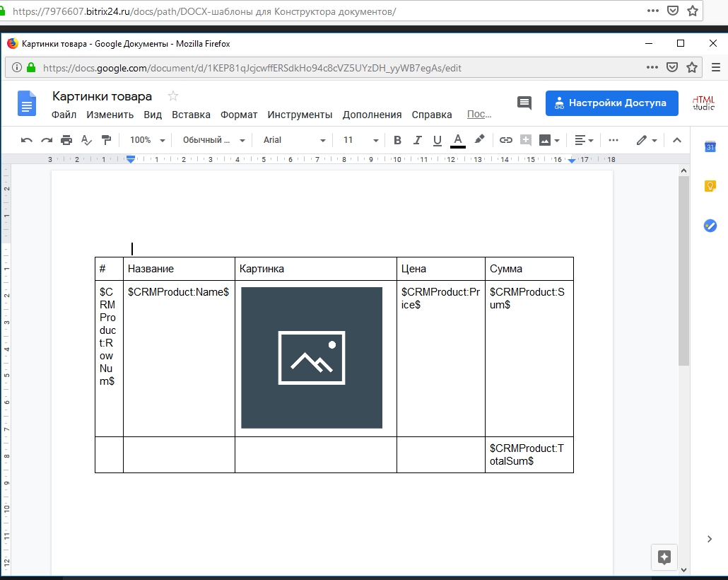The height and width of the screenshot is (580, 728).
Task: Click the Настройки Доступа button
Action: tap(611, 103)
